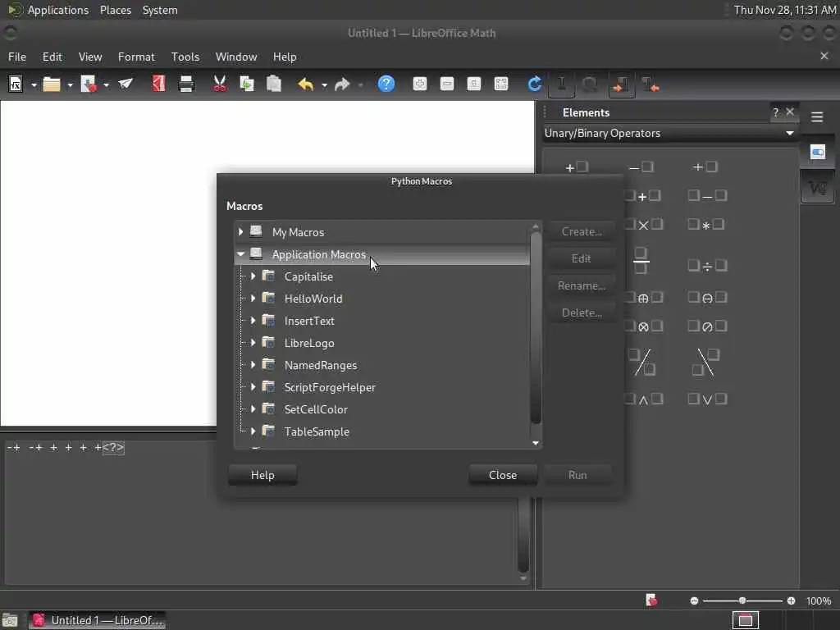Click the Undo arrow icon
This screenshot has width=840, height=630.
(305, 84)
